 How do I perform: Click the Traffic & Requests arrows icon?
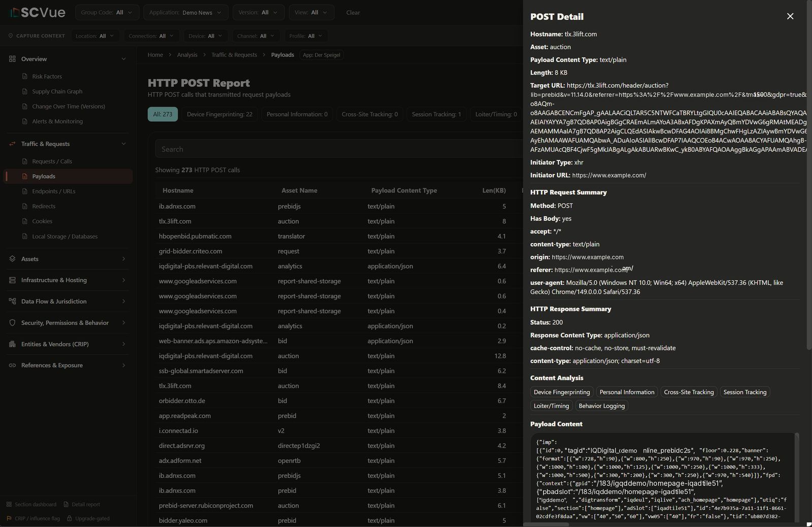[12, 144]
